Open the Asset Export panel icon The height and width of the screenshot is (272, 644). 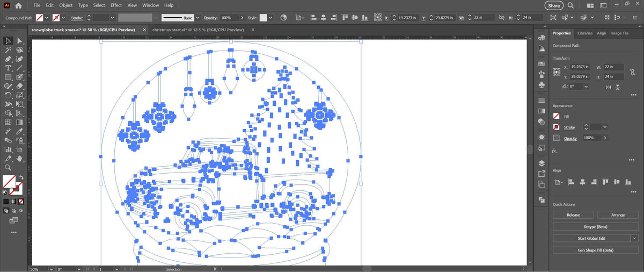[x=541, y=174]
